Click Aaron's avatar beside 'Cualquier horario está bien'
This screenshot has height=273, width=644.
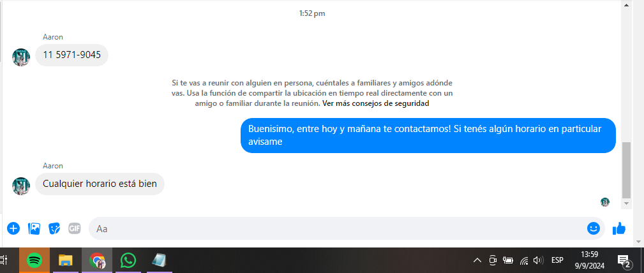21,186
